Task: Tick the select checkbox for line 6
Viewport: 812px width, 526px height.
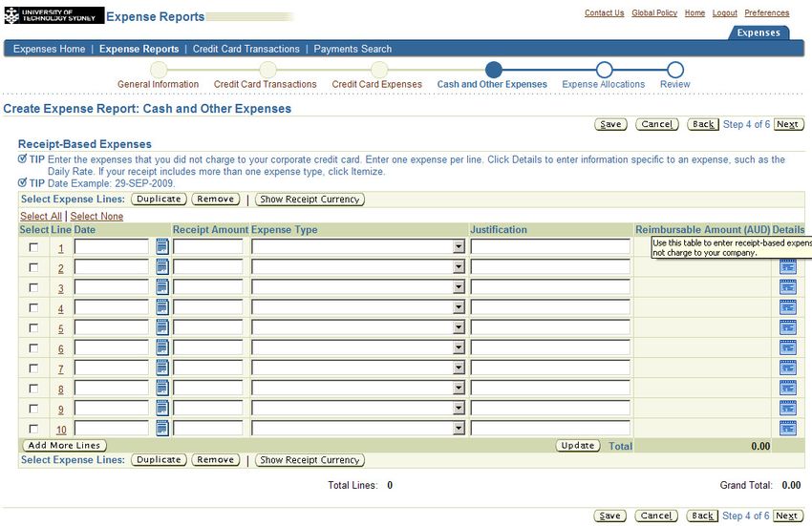Action: click(x=33, y=348)
